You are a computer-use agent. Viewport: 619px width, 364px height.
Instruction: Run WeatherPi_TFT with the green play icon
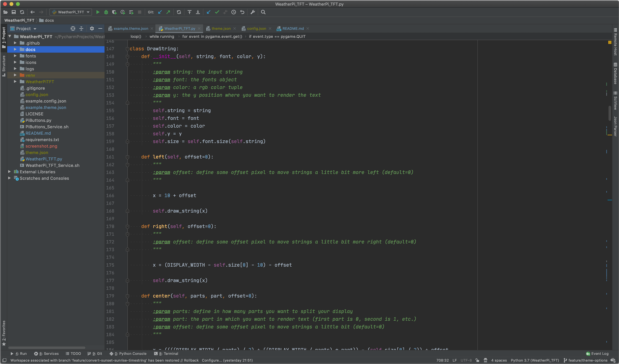(x=98, y=12)
